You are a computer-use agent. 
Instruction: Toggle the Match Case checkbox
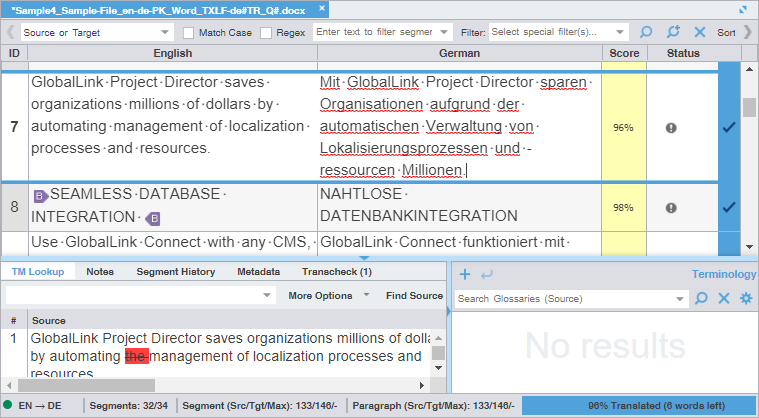click(x=188, y=33)
